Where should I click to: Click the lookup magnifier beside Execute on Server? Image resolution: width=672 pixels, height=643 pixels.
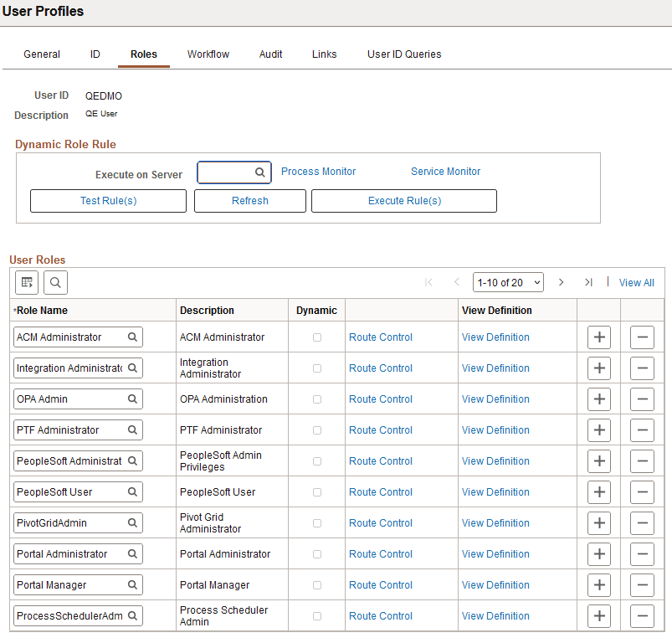260,172
